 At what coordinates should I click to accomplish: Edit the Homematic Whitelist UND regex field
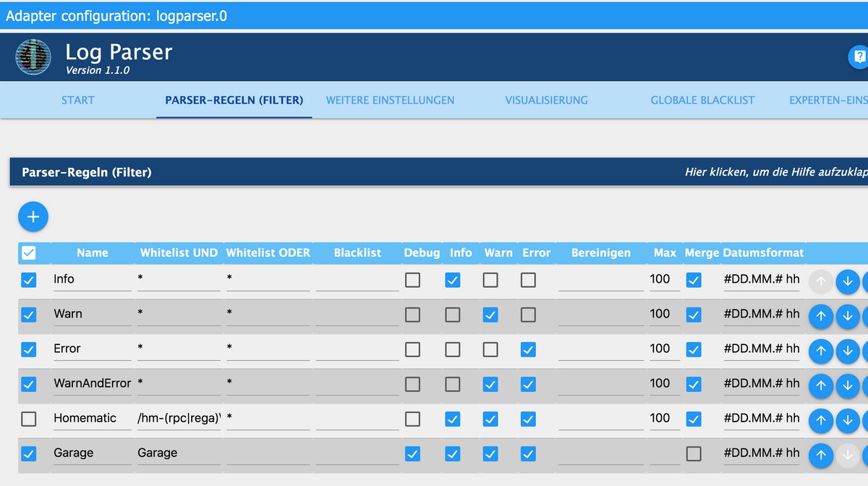coord(179,419)
